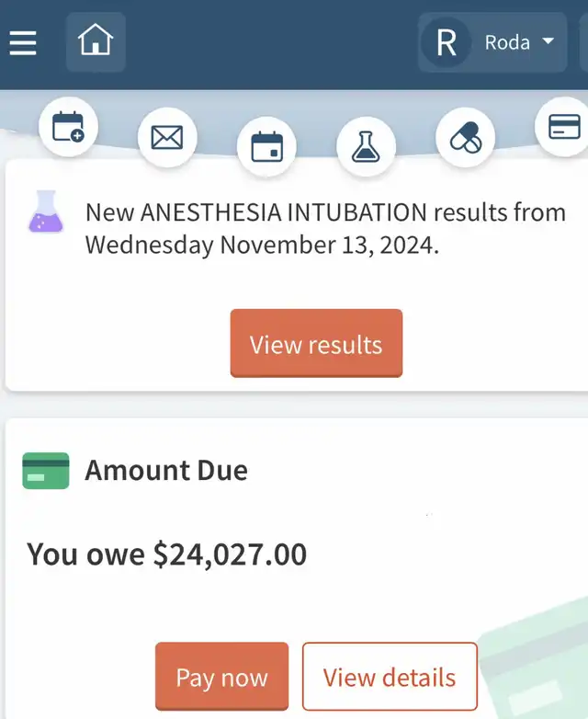Open the Medications pill shortcut
The image size is (588, 719).
coord(465,137)
